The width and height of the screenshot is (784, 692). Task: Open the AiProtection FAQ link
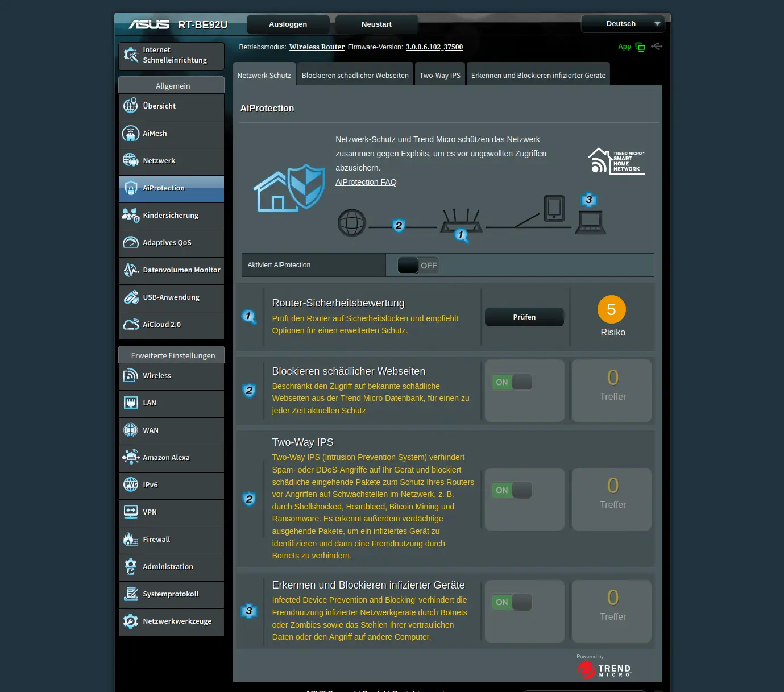(366, 182)
